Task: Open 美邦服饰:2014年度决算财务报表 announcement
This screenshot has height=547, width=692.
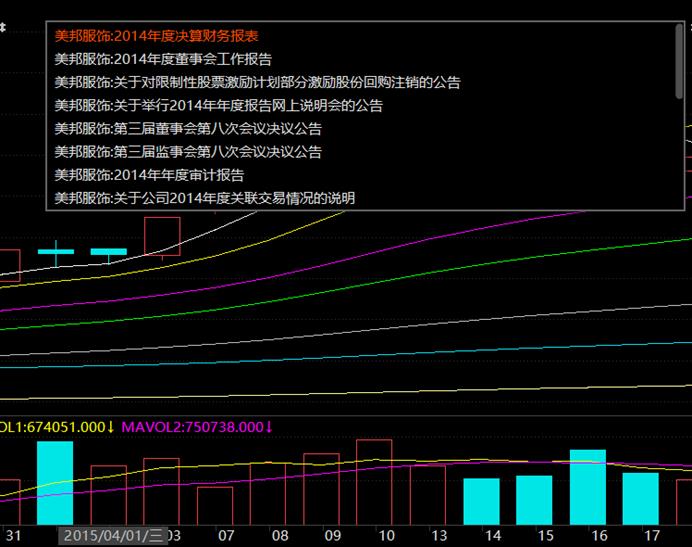Action: tap(156, 36)
